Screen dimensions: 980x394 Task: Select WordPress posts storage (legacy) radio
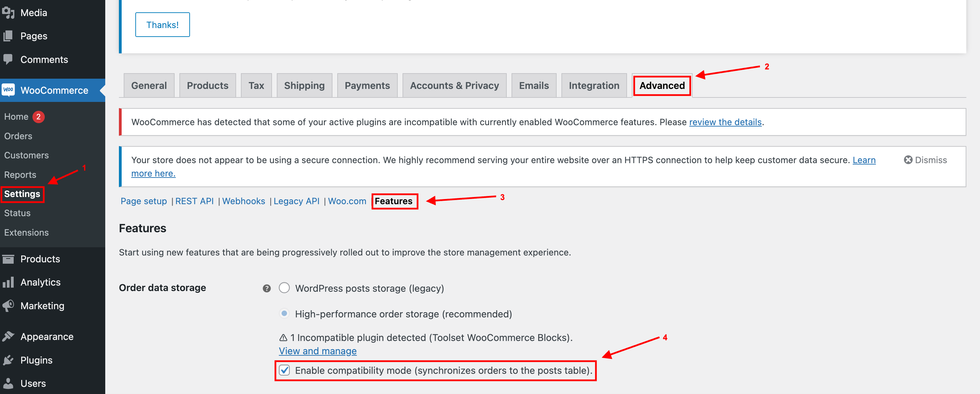(284, 288)
